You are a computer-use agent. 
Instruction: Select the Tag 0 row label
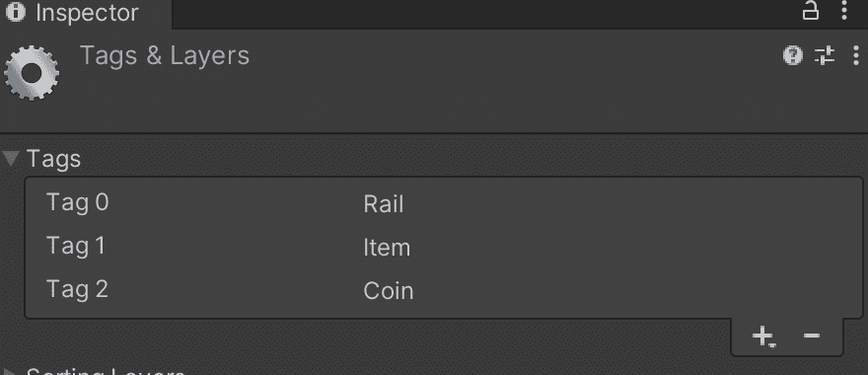78,202
